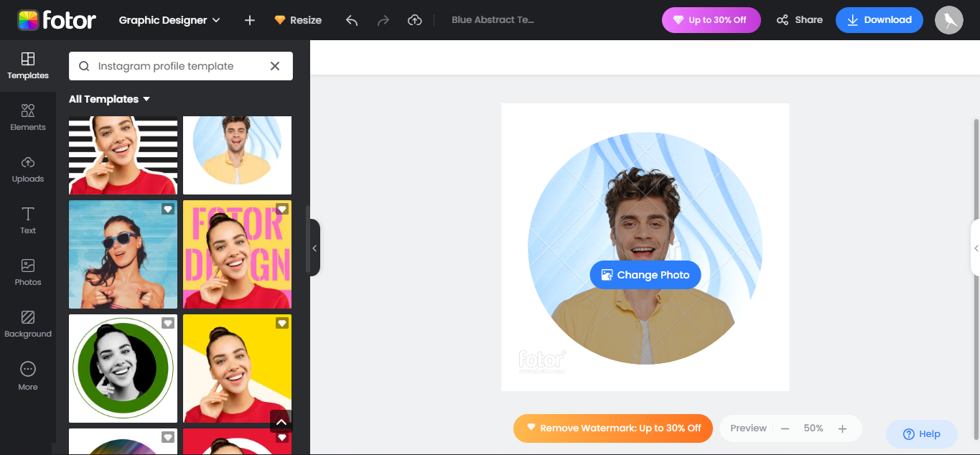The image size is (980, 455).
Task: Click the Change Photo button on the canvas
Action: pos(645,275)
